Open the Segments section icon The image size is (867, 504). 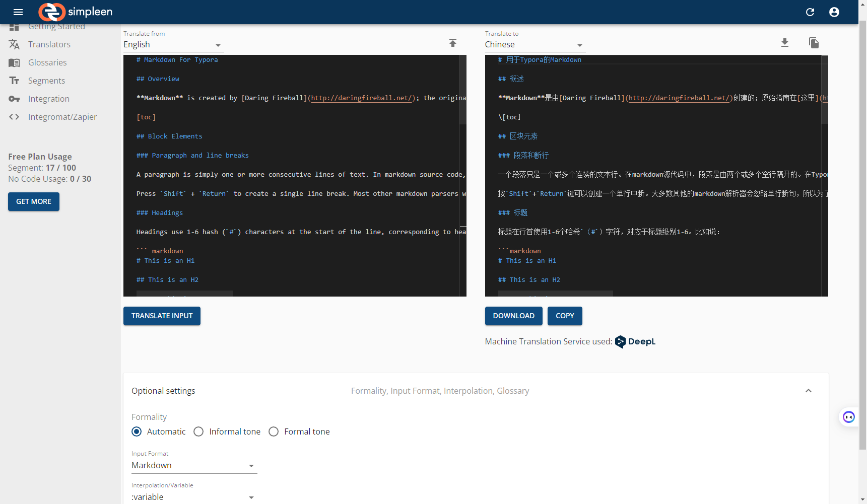click(x=15, y=81)
